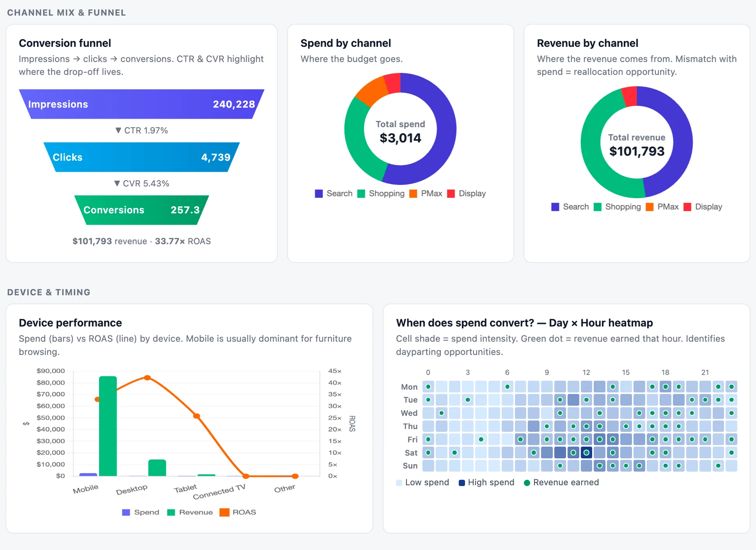Select orange PMax segment in Spend donut
756x550 pixels.
point(373,91)
